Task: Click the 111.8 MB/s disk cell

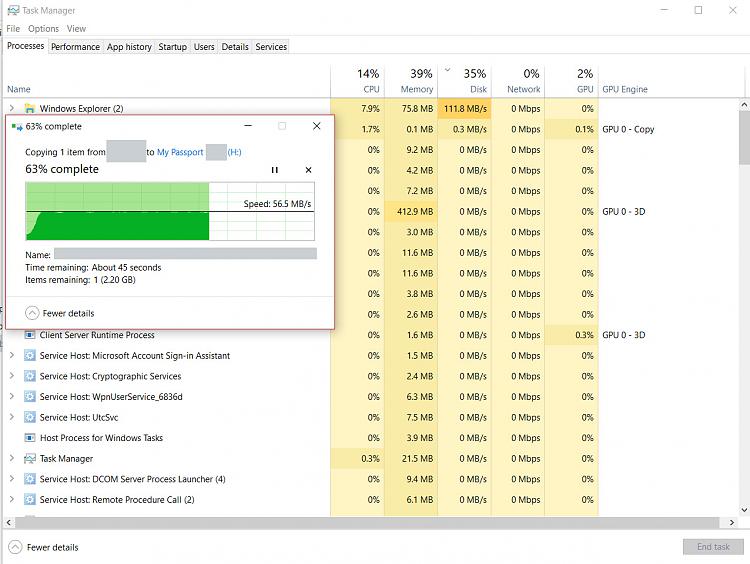Action: pos(464,109)
